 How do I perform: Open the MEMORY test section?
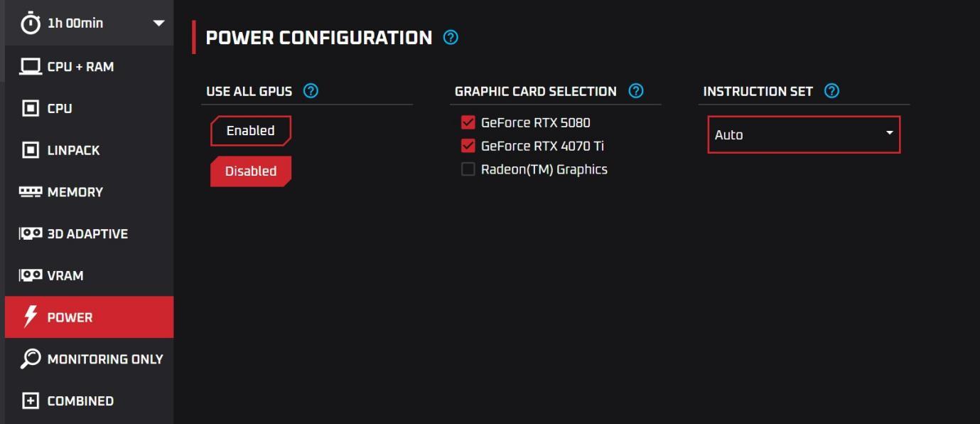[x=75, y=192]
